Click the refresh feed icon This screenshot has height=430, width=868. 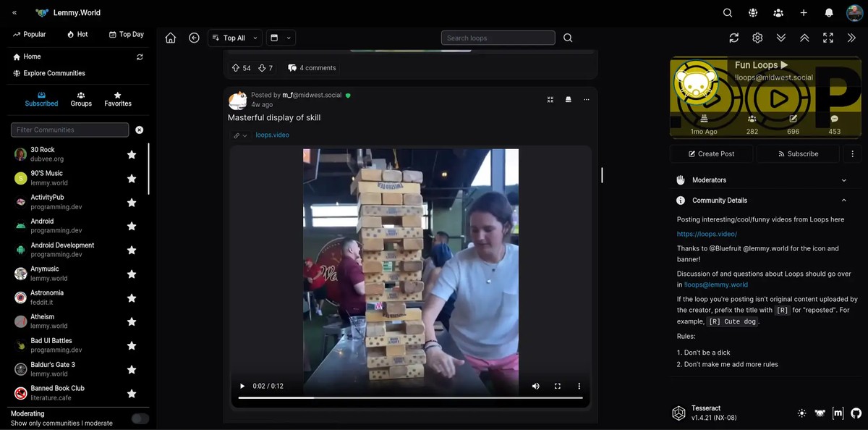pos(733,38)
